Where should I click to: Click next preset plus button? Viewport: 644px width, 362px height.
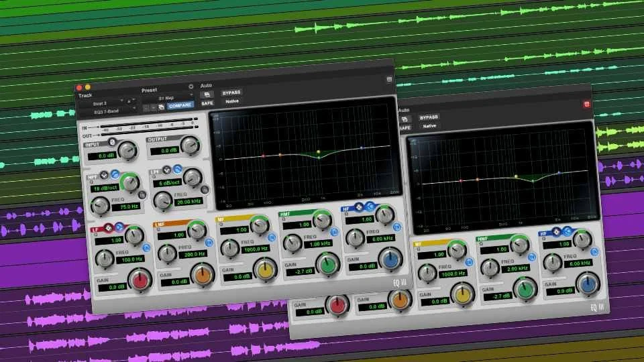pos(153,107)
